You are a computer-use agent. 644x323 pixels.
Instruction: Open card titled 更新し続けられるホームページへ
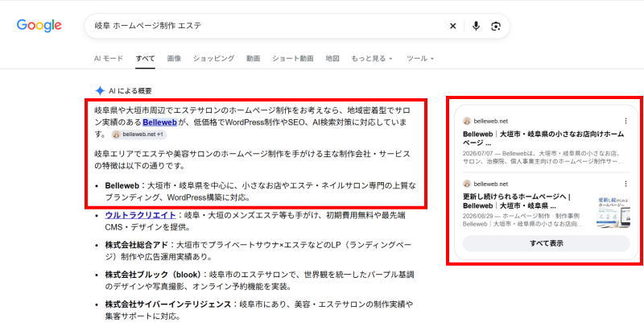pyautogui.click(x=517, y=201)
